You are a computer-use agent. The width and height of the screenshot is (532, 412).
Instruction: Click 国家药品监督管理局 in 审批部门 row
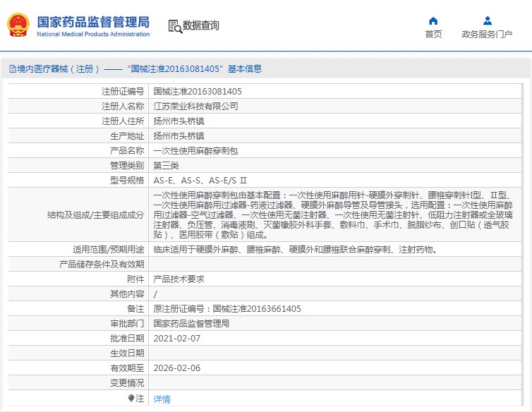click(x=191, y=323)
